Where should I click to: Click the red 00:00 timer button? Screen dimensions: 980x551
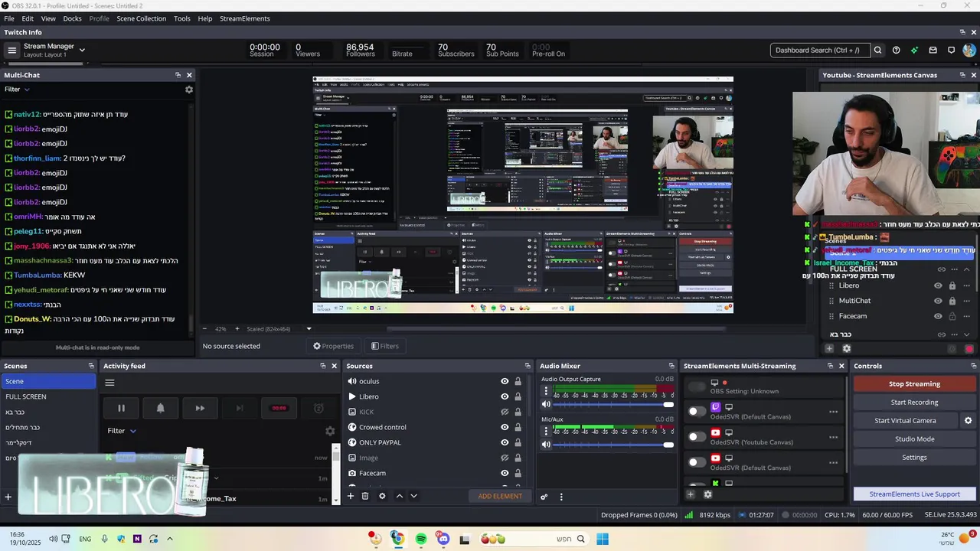(x=279, y=408)
